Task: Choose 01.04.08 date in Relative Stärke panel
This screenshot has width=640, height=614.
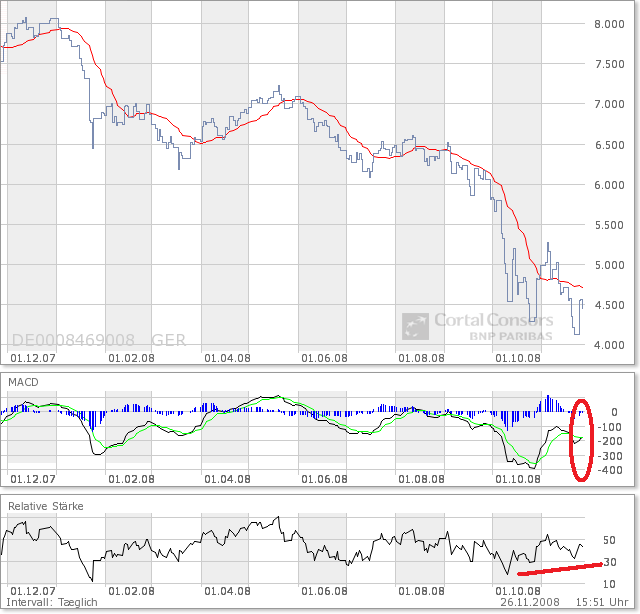Action: pos(227,591)
